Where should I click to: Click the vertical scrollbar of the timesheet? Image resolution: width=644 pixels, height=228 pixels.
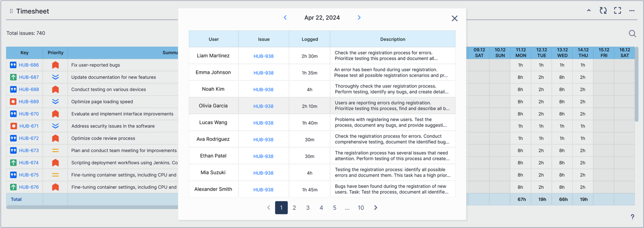click(636, 84)
